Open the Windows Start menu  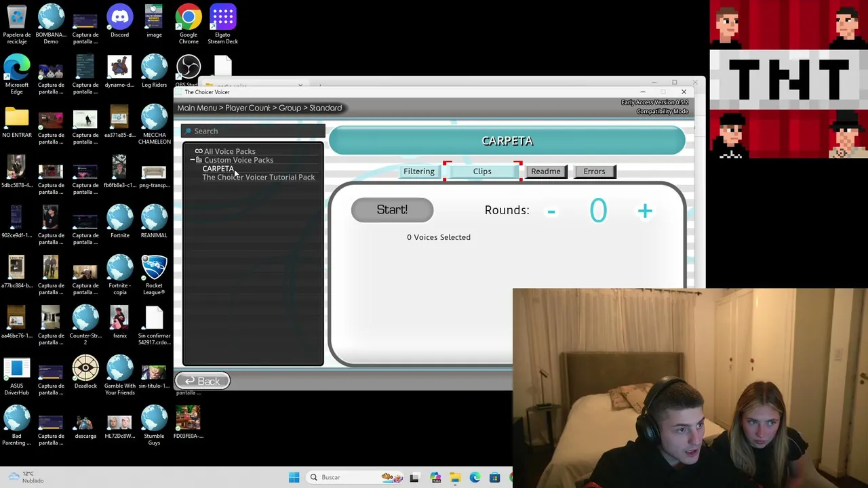pos(294,477)
